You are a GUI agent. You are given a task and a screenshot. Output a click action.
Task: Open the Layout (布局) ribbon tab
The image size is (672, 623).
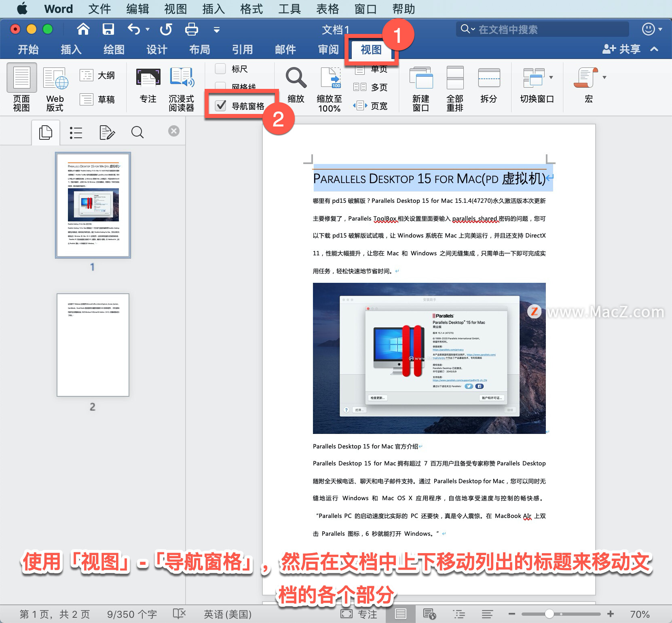[200, 49]
